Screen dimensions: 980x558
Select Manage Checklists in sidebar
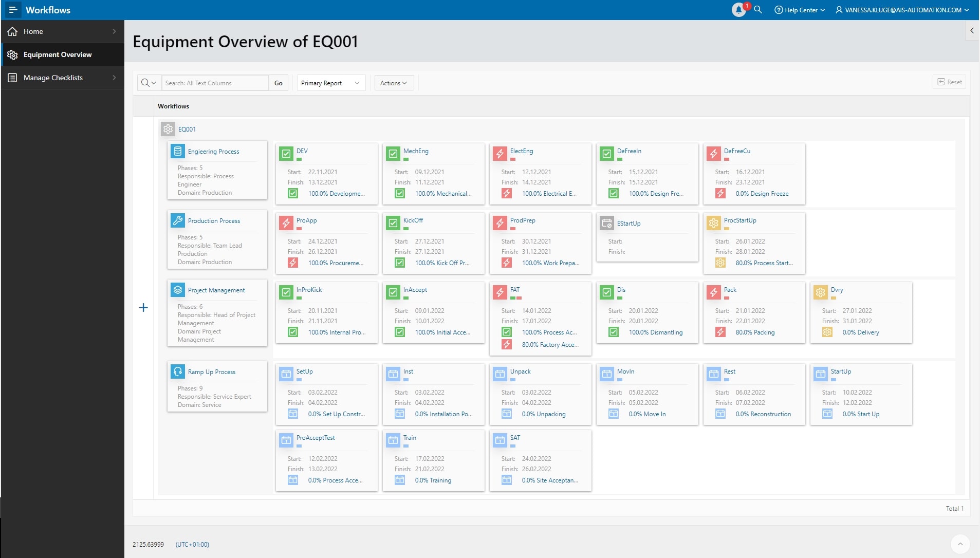(x=53, y=78)
